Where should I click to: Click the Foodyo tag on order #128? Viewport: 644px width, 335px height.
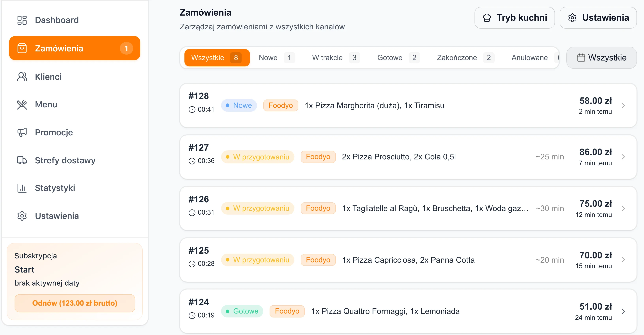click(x=280, y=105)
